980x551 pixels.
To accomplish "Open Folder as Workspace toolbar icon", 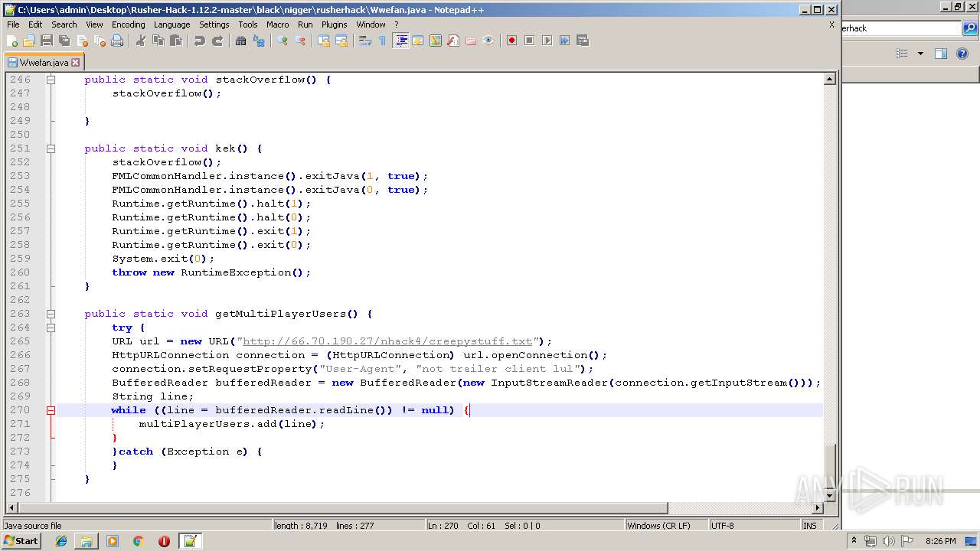I will [x=471, y=41].
